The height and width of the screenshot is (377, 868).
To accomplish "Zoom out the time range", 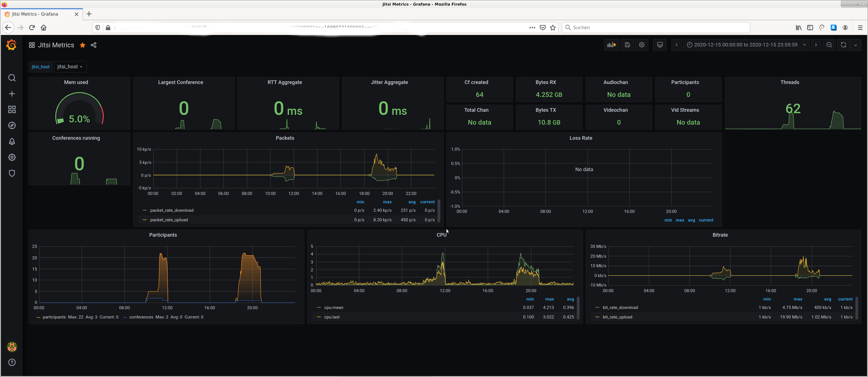I will pos(829,45).
